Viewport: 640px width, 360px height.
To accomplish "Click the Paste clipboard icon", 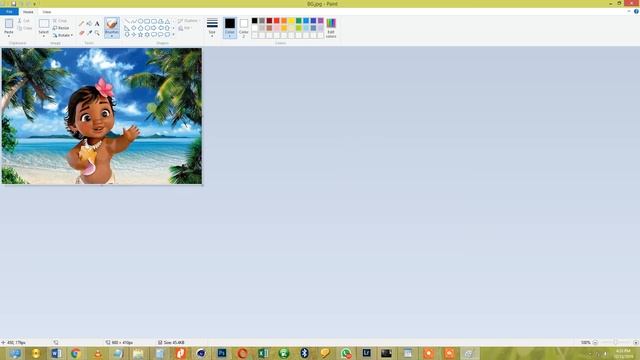I will [9, 24].
